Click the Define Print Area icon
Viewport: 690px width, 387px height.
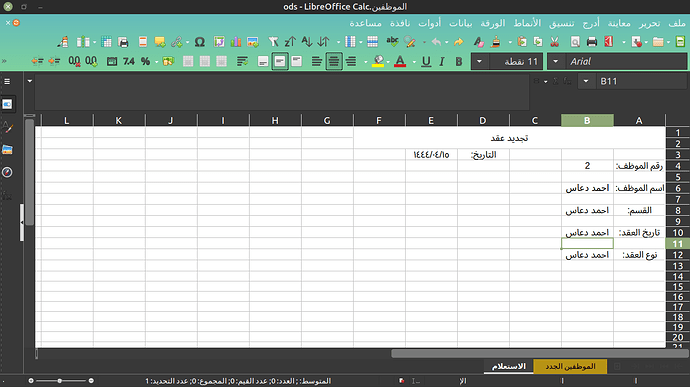[x=123, y=42]
